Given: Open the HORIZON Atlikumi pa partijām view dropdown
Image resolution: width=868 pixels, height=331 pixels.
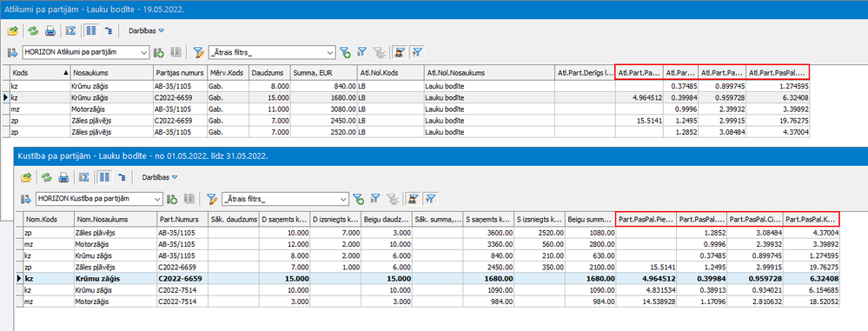Looking at the screenshot, I should pos(86,53).
